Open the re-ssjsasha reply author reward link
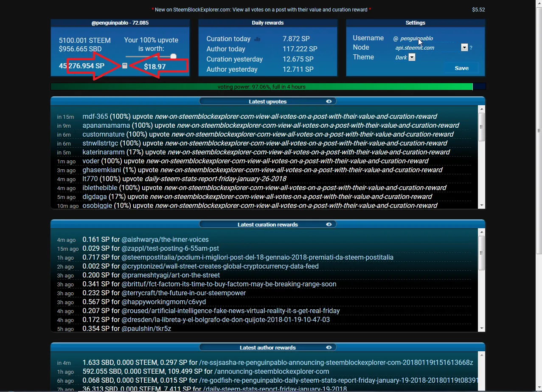The width and height of the screenshot is (542, 392). 336,362
